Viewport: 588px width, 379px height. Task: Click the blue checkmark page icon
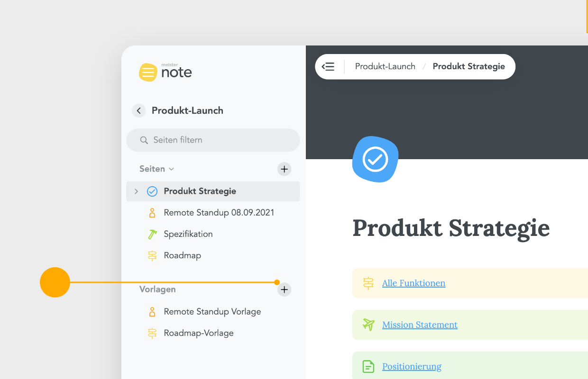pyautogui.click(x=375, y=159)
